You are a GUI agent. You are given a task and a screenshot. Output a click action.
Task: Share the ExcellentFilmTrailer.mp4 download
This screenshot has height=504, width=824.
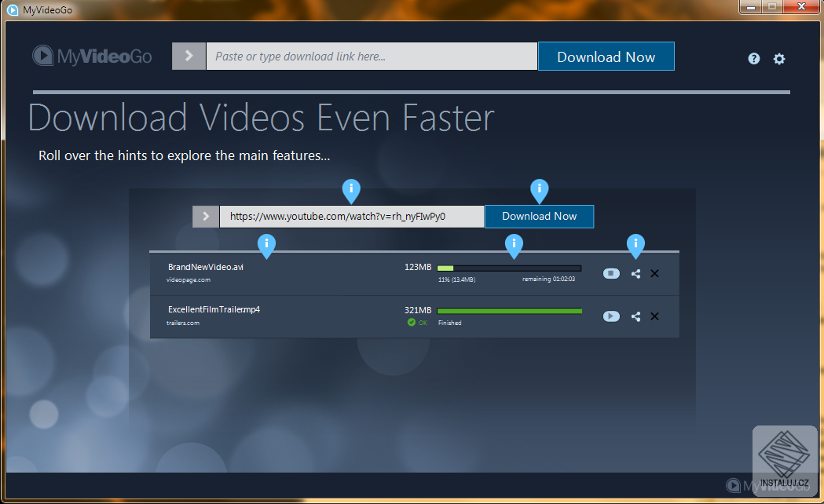tap(635, 316)
